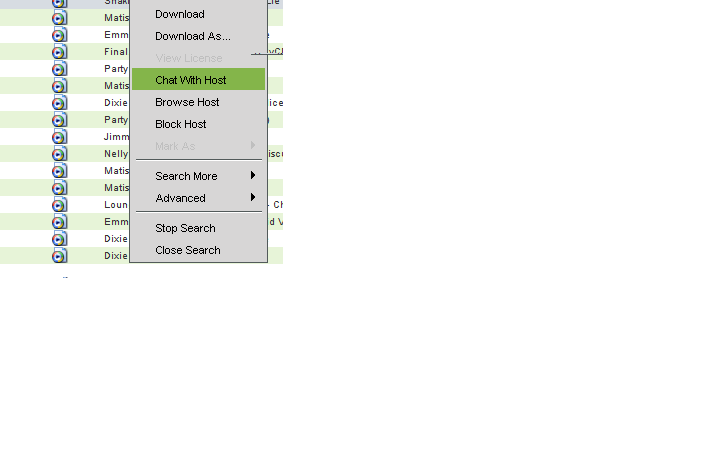Select Block Host option
The width and height of the screenshot is (720, 450).
181,124
